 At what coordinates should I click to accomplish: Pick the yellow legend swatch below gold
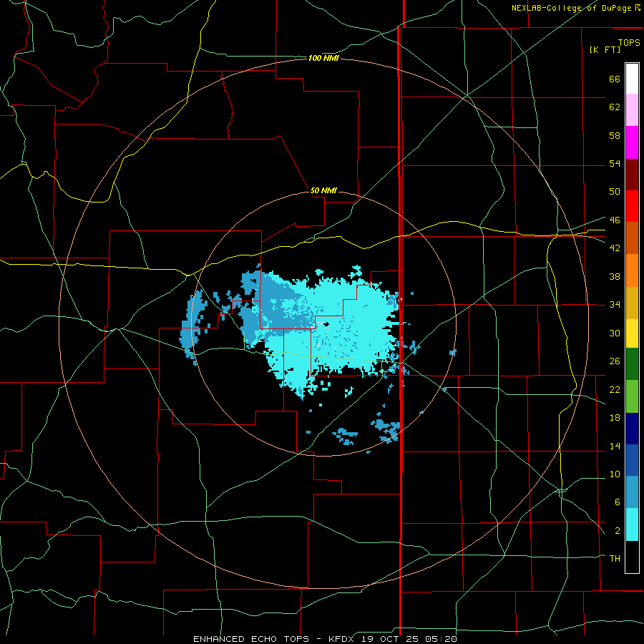[x=632, y=333]
